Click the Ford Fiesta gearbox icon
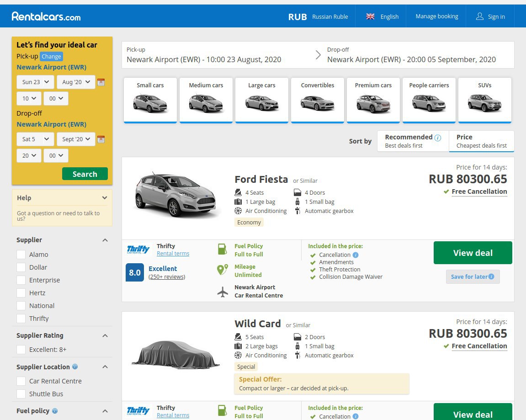This screenshot has width=526, height=420. pos(297,211)
